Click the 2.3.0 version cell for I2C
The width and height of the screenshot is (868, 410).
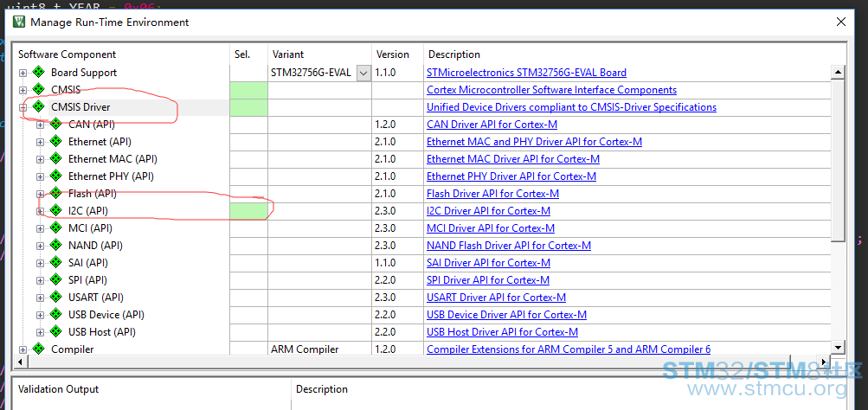tap(397, 211)
